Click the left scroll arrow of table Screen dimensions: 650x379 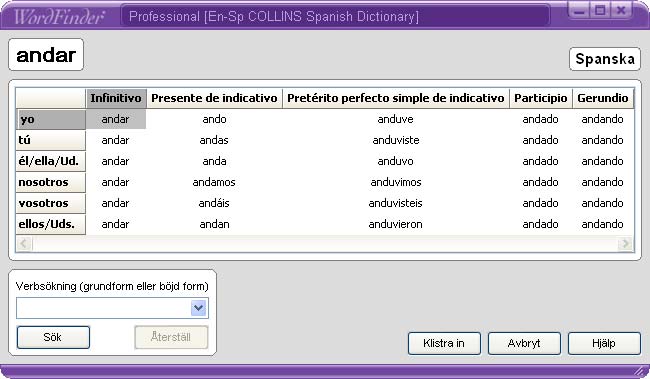click(24, 243)
